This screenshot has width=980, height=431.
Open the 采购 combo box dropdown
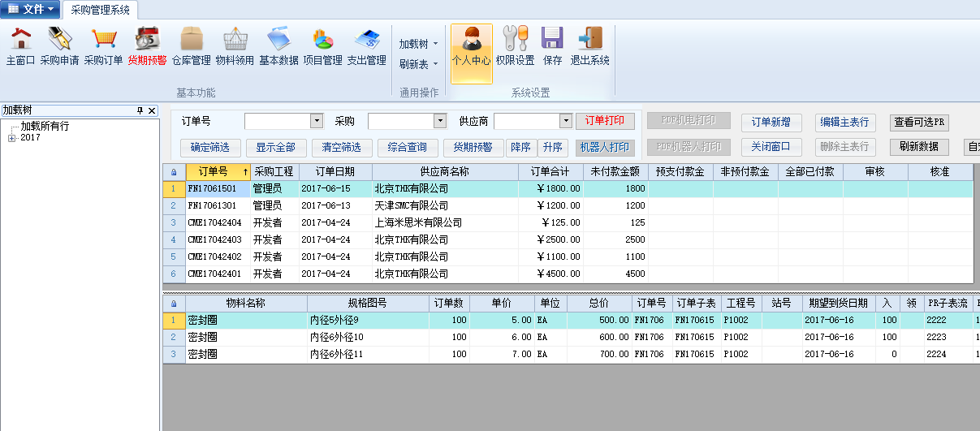440,121
